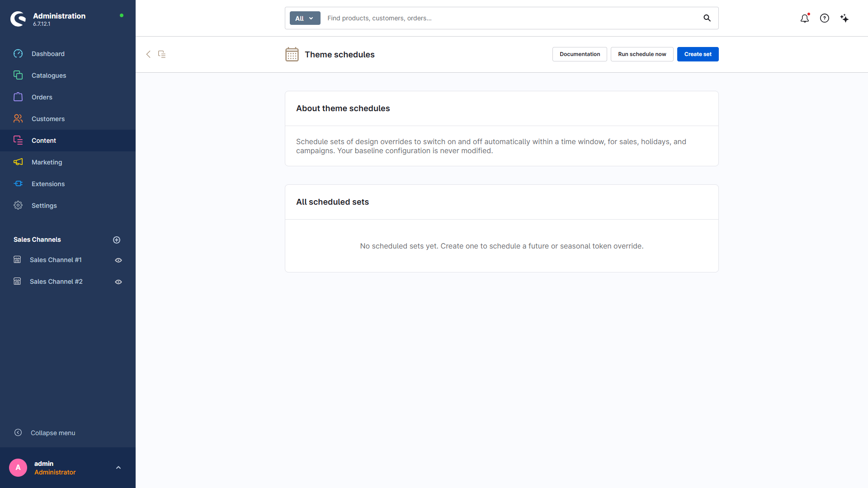868x488 pixels.
Task: Expand the admin user menu chevron
Action: [118, 468]
